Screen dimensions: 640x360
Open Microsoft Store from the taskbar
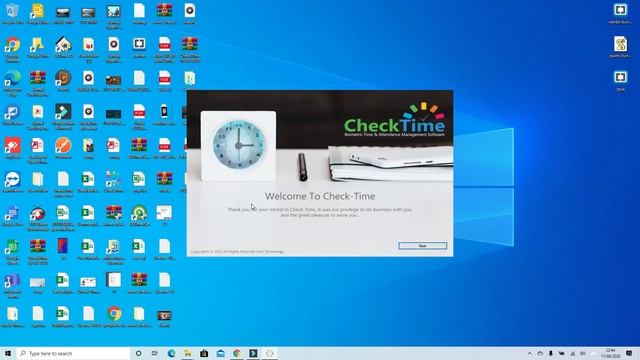pyautogui.click(x=204, y=353)
